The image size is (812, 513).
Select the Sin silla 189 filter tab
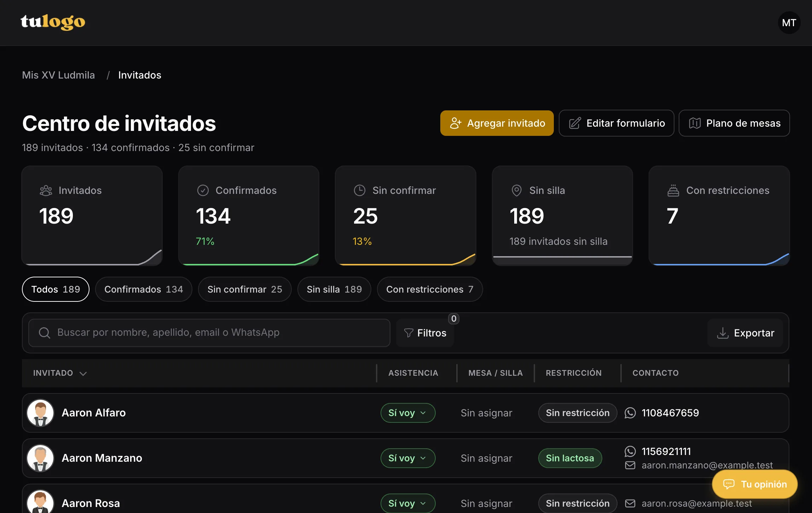(334, 289)
